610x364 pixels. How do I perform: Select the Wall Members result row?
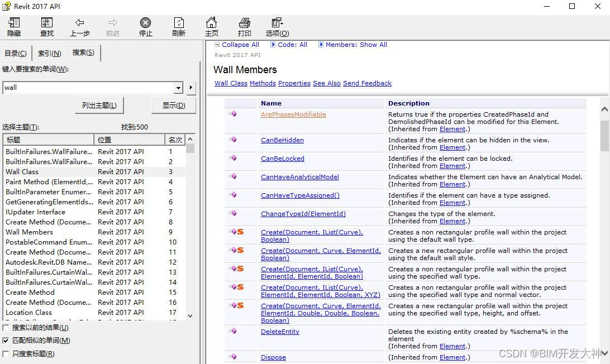tap(94, 232)
